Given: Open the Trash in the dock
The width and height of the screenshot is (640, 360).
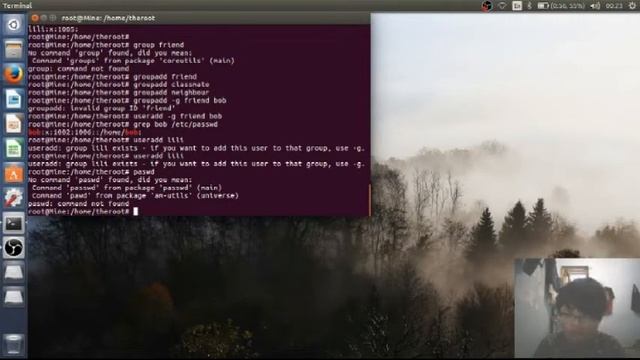Looking at the screenshot, I should tap(13, 344).
